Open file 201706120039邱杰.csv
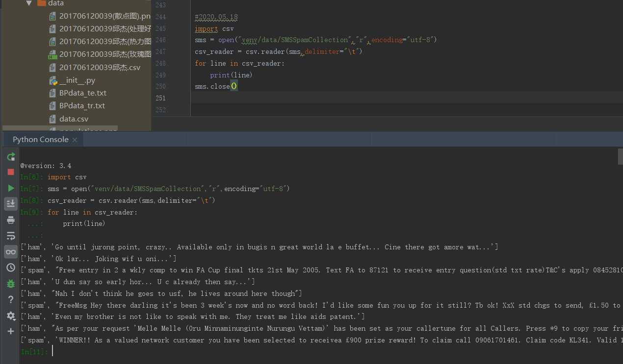 point(100,67)
